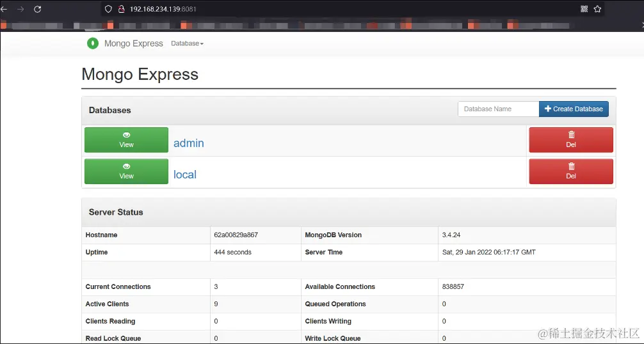This screenshot has height=344, width=644.
Task: Click the Clients Writing label
Action: pyautogui.click(x=328, y=321)
